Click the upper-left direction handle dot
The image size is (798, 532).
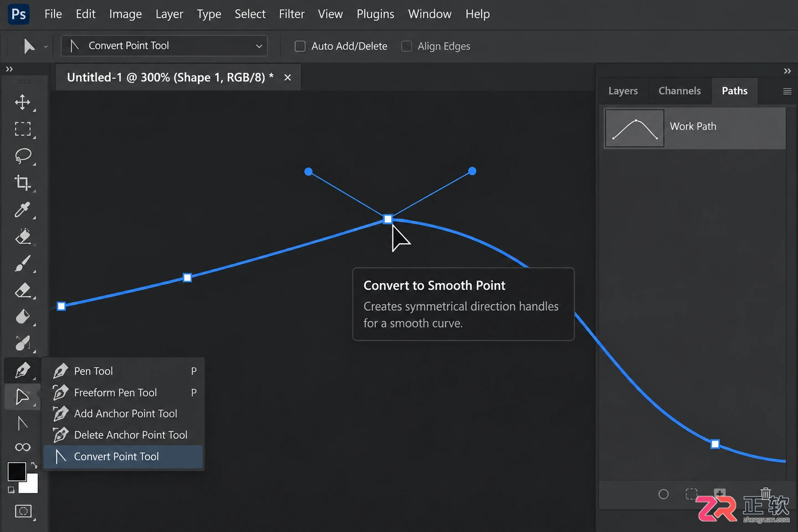309,172
